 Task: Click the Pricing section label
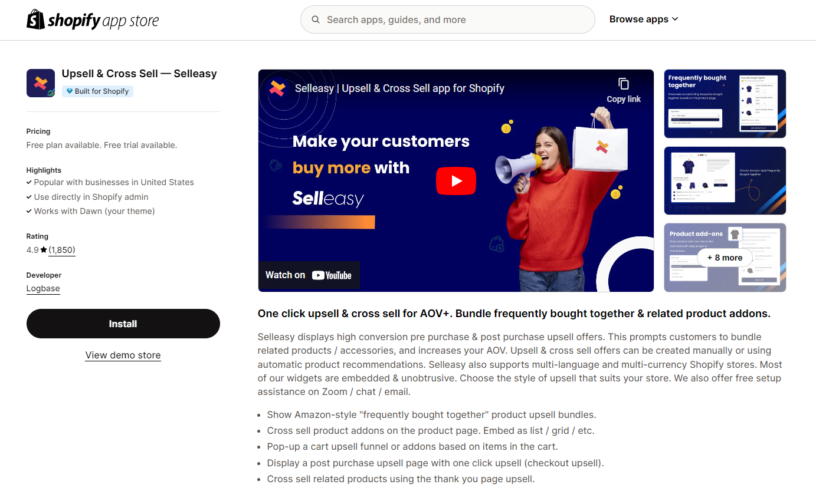coord(38,131)
